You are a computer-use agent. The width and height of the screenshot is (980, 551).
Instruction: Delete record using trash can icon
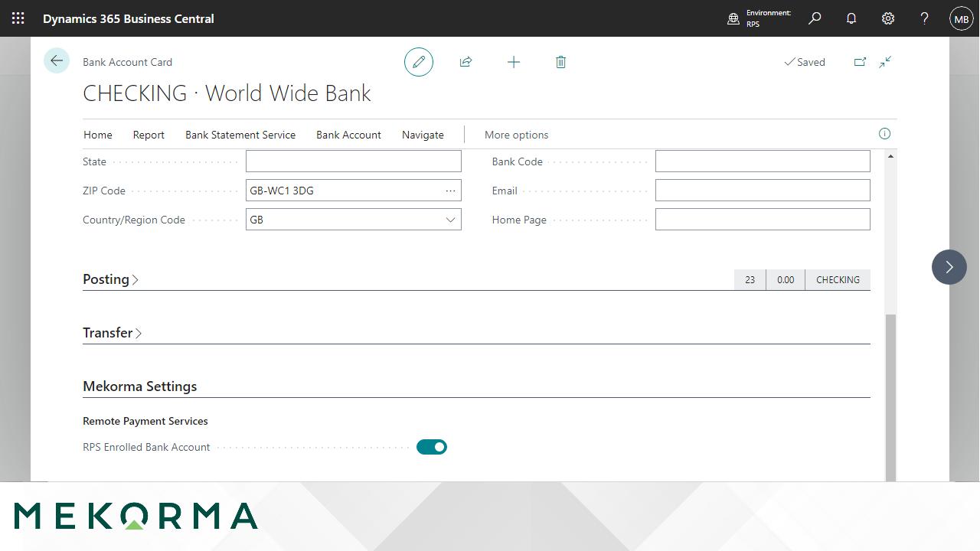[560, 62]
